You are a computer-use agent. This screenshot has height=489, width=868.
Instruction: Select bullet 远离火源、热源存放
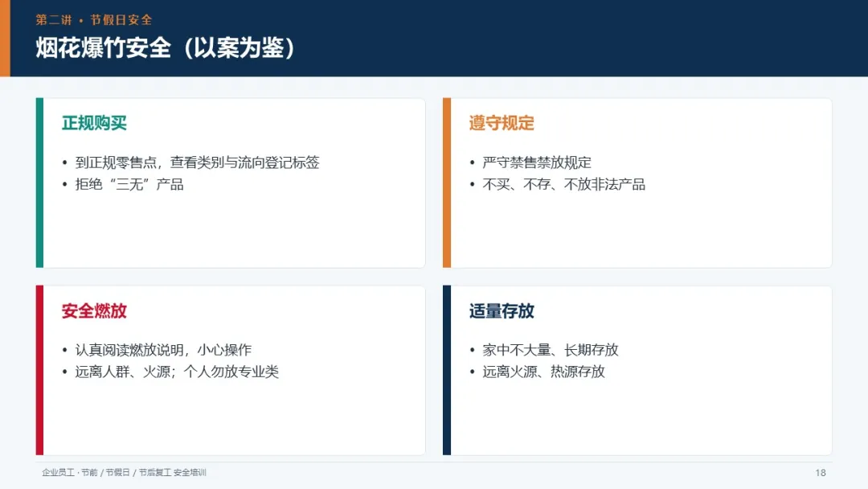tap(543, 372)
